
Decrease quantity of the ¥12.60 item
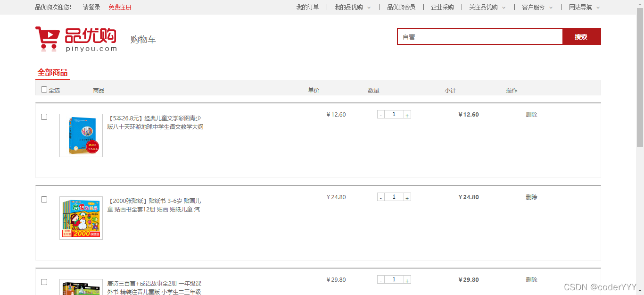click(x=381, y=115)
